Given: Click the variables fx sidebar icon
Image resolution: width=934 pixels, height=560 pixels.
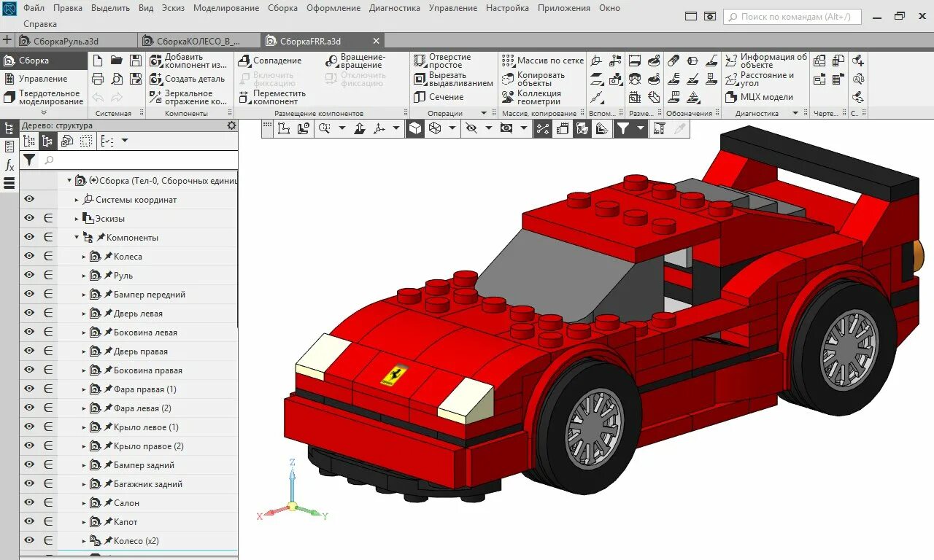Looking at the screenshot, I should tap(9, 166).
